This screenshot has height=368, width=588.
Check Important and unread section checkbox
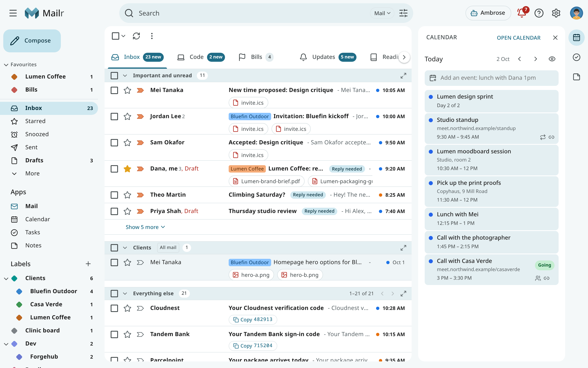coord(114,76)
